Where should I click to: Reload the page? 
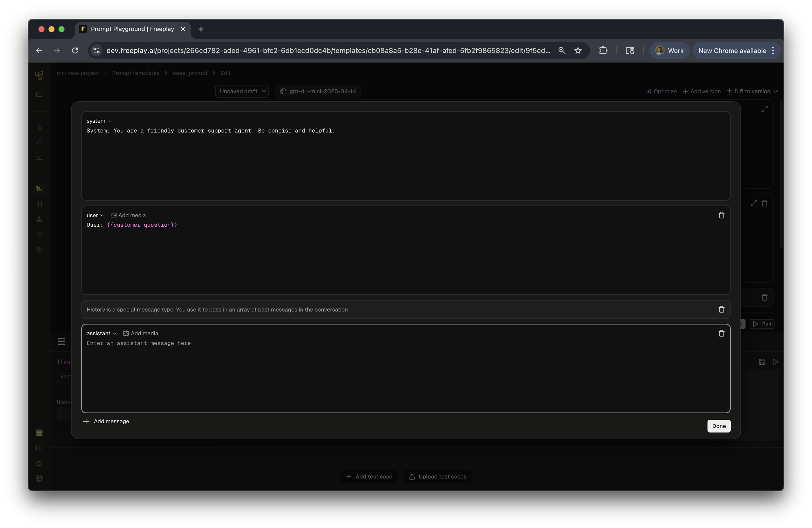pos(75,50)
